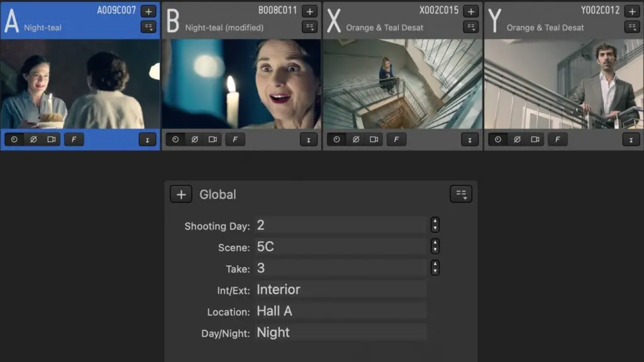644x362 pixels.
Task: Click the Shooting Day field
Action: click(341, 225)
